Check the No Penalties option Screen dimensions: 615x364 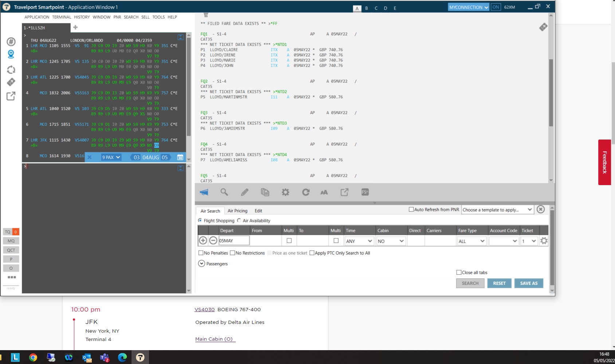(x=201, y=253)
